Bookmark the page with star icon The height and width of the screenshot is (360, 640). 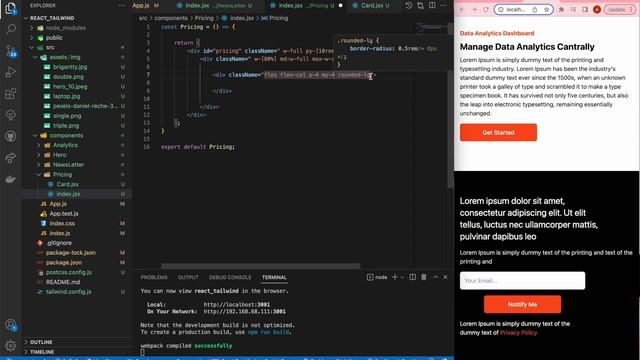[x=546, y=9]
